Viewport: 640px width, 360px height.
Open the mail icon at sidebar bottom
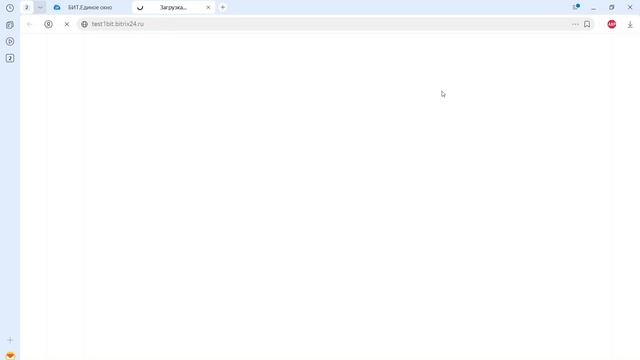coord(10,356)
